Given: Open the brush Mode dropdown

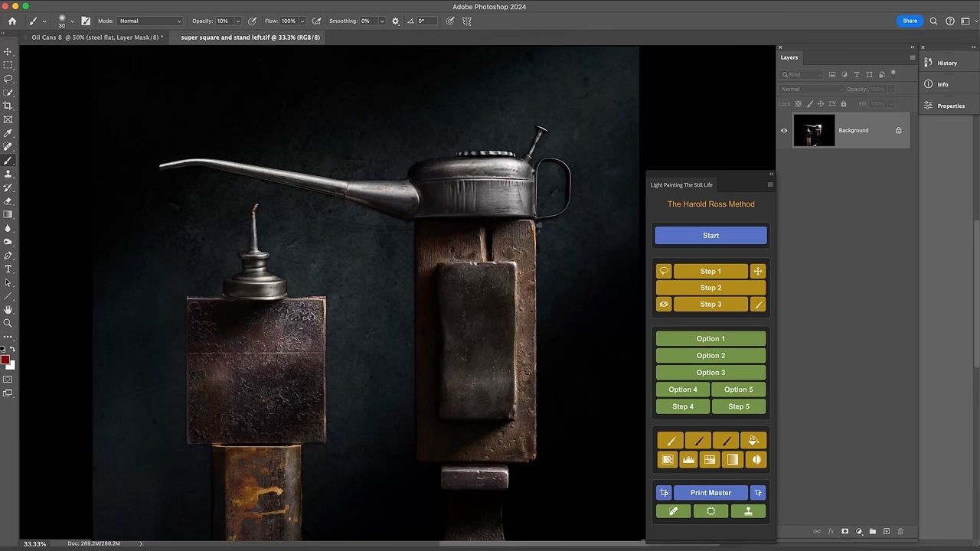Looking at the screenshot, I should 150,21.
